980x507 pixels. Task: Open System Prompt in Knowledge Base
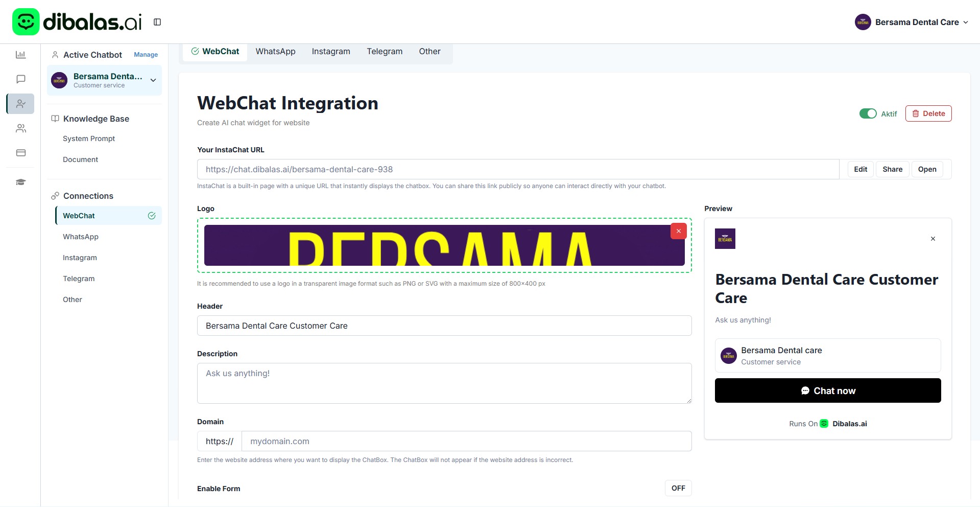(x=89, y=139)
